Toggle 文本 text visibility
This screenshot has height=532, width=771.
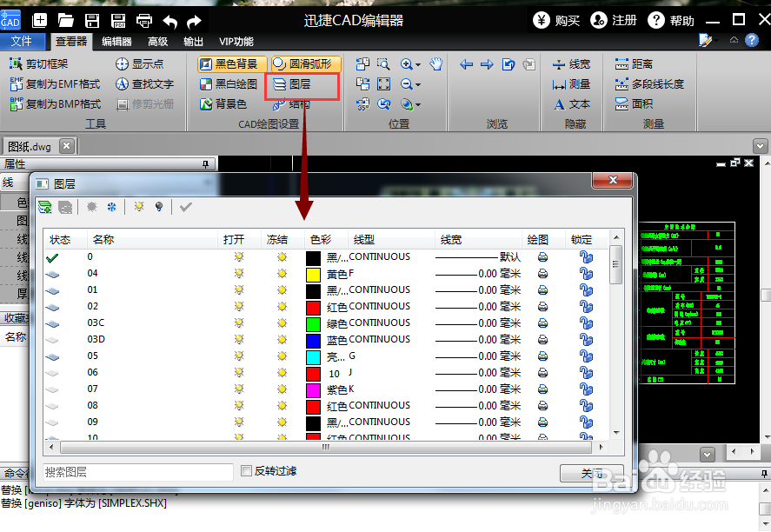[571, 103]
